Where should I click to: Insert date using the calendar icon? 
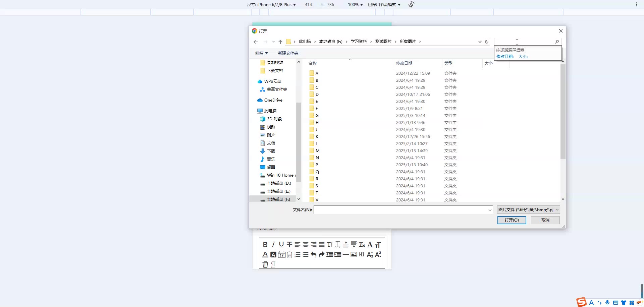(281, 255)
